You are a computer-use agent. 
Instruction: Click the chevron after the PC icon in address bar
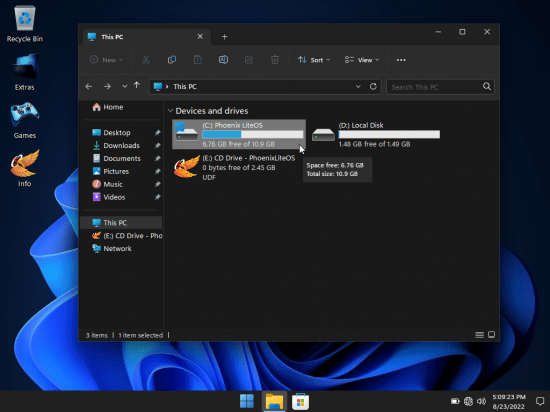tap(167, 87)
